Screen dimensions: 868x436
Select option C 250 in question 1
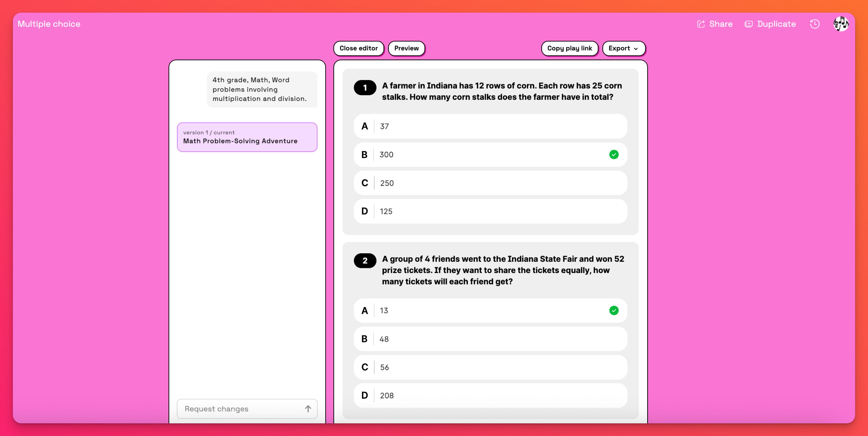[x=490, y=183]
